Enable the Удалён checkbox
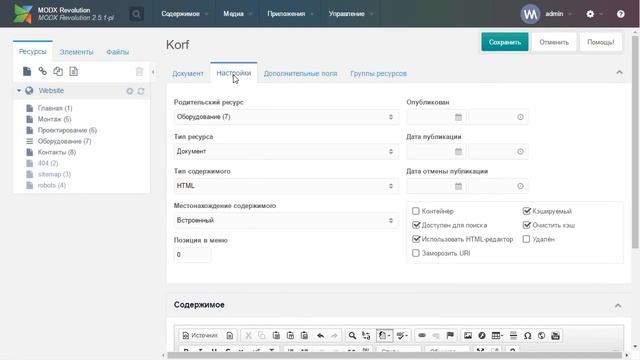The width and height of the screenshot is (640, 360). pyautogui.click(x=526, y=239)
